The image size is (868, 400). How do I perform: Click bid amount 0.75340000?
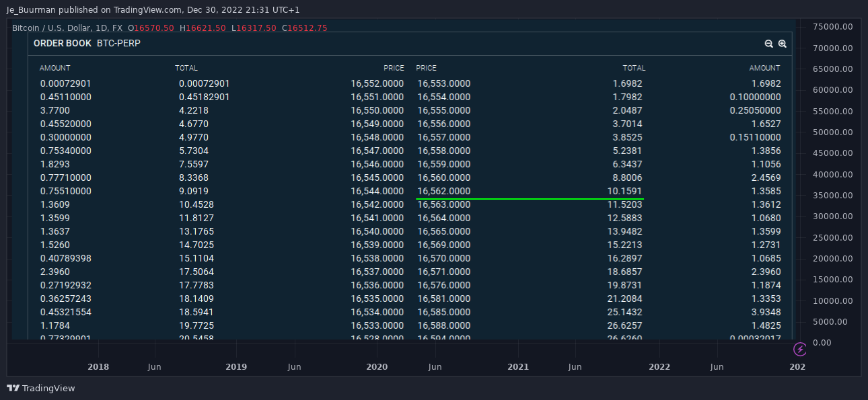(x=66, y=151)
